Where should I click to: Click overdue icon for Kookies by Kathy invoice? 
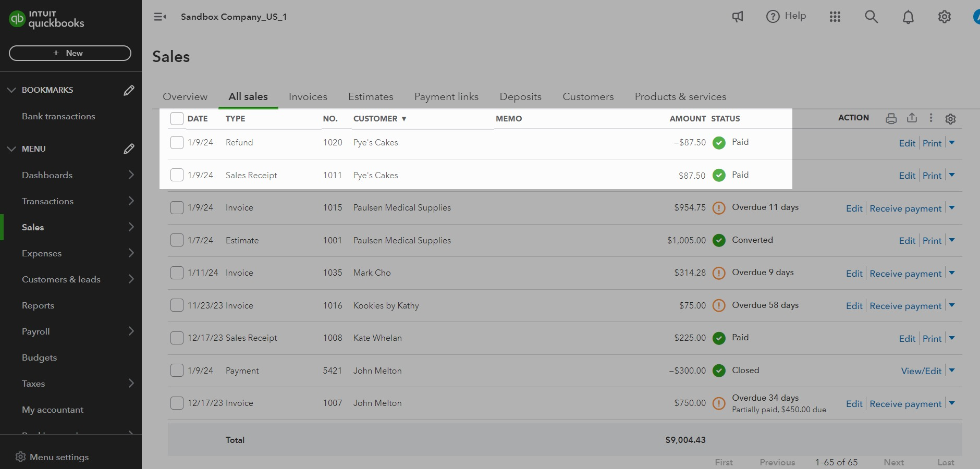click(x=719, y=305)
